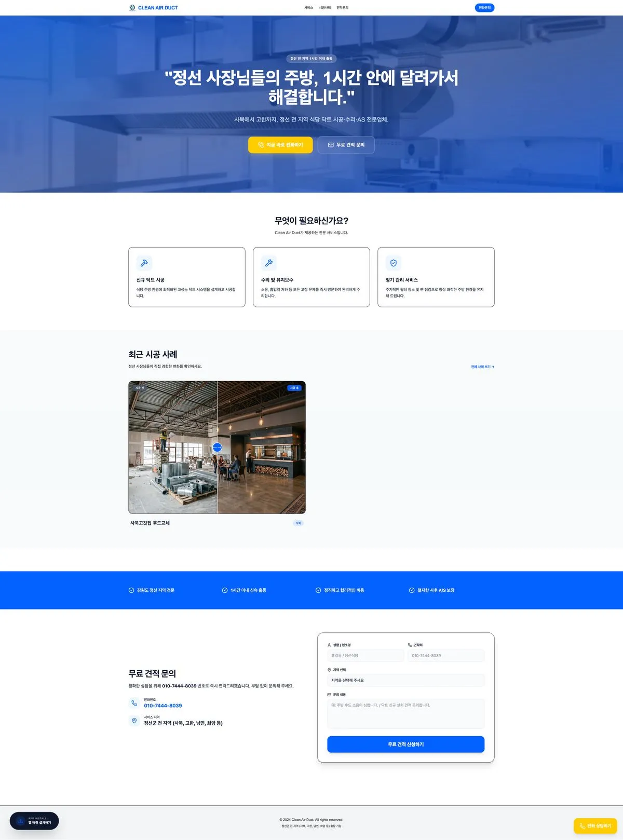Click the 사북 tag badge under the case image
Viewport: 623px width, 840px height.
(299, 523)
